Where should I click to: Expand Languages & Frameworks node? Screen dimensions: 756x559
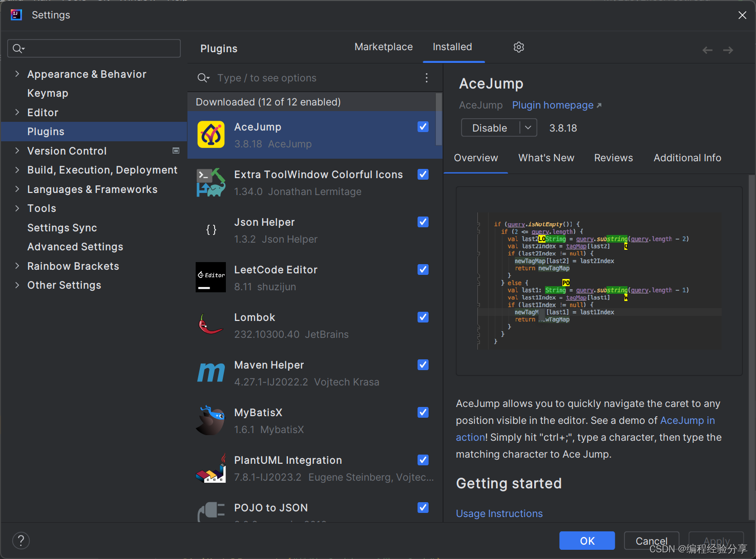click(x=17, y=189)
